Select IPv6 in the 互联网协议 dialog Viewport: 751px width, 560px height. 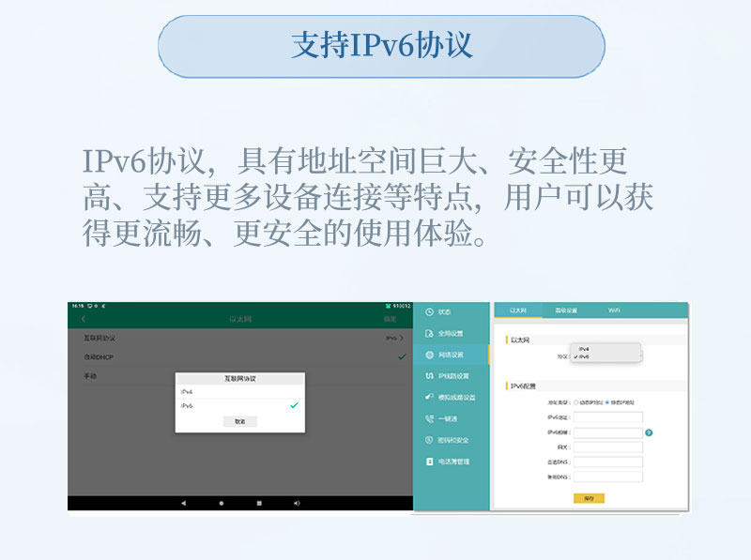pos(240,405)
